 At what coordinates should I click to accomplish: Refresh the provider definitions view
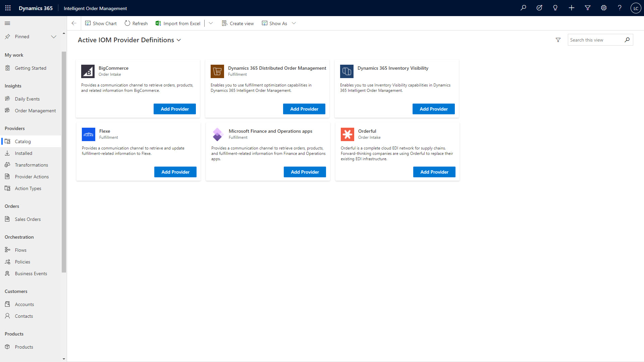click(136, 23)
